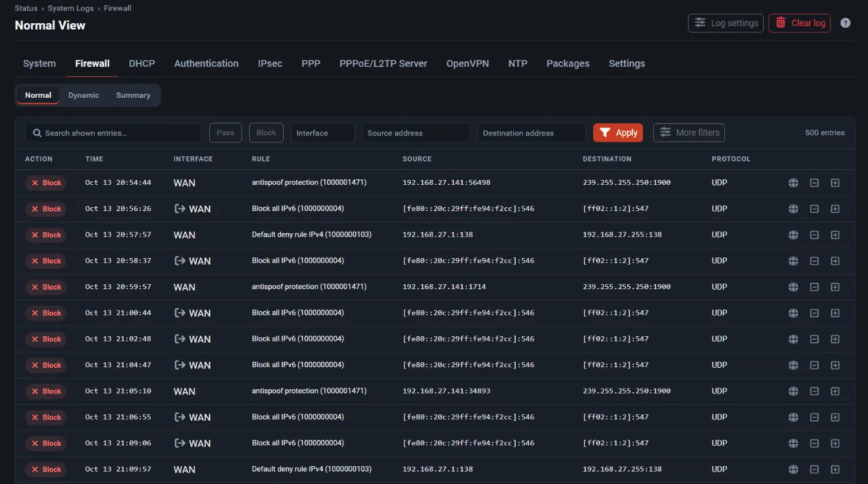Follow the Status breadcrumb link
The height and width of the screenshot is (484, 868).
(x=26, y=8)
